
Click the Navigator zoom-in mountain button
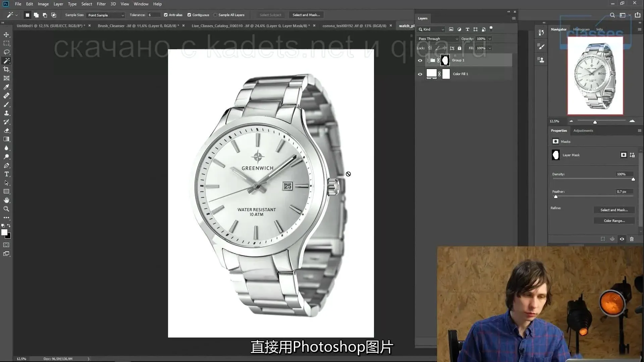click(632, 121)
